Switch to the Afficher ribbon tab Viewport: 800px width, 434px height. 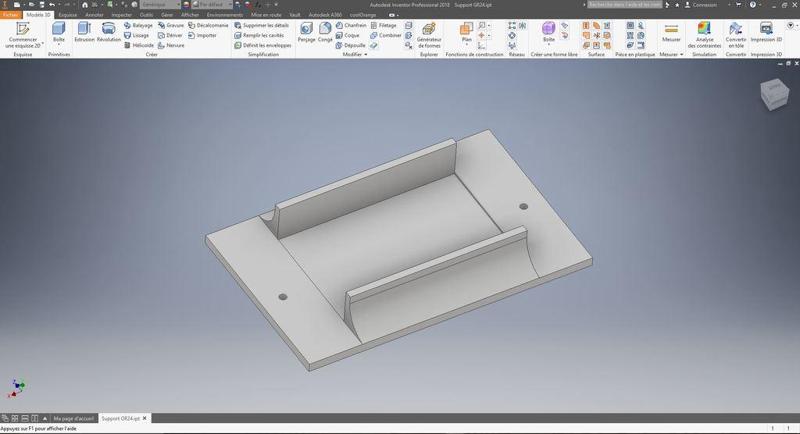(190, 15)
